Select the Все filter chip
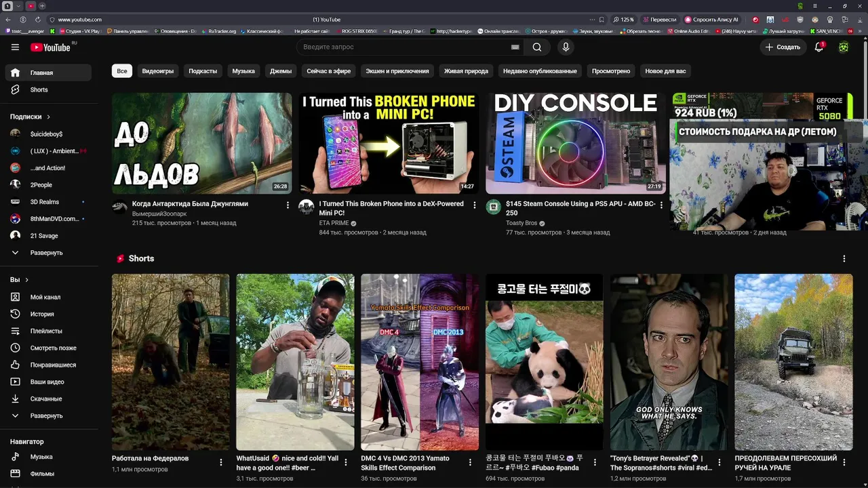Viewport: 868px width, 488px height. (122, 70)
